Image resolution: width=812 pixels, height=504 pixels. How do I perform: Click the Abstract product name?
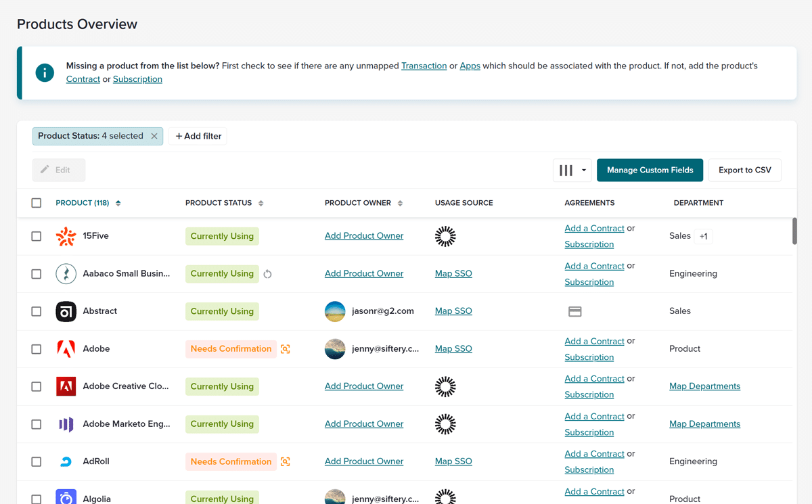click(x=100, y=311)
